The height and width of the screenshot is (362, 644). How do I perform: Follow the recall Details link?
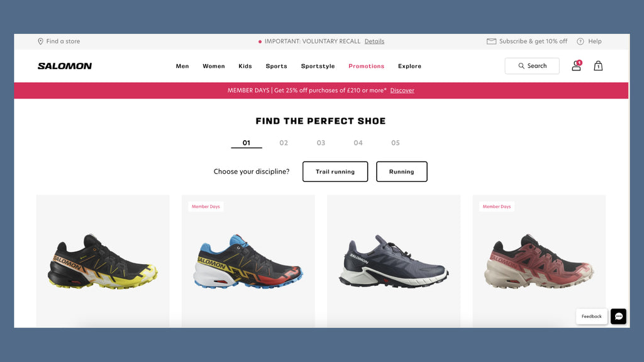pyautogui.click(x=374, y=41)
